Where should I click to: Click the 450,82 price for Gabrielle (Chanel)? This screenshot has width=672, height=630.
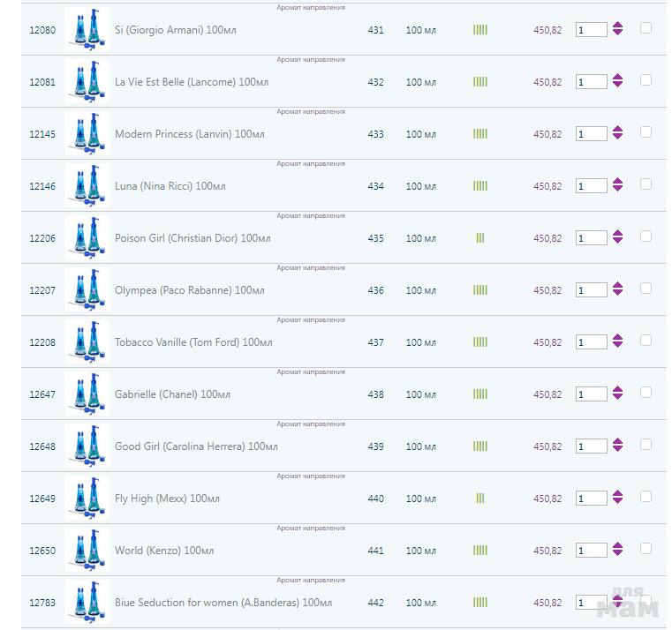point(547,394)
